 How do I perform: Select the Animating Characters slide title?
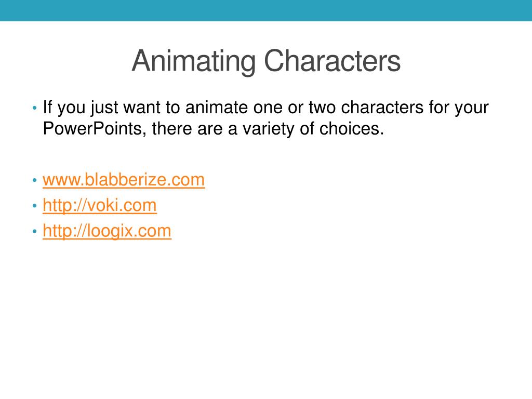coord(267,61)
